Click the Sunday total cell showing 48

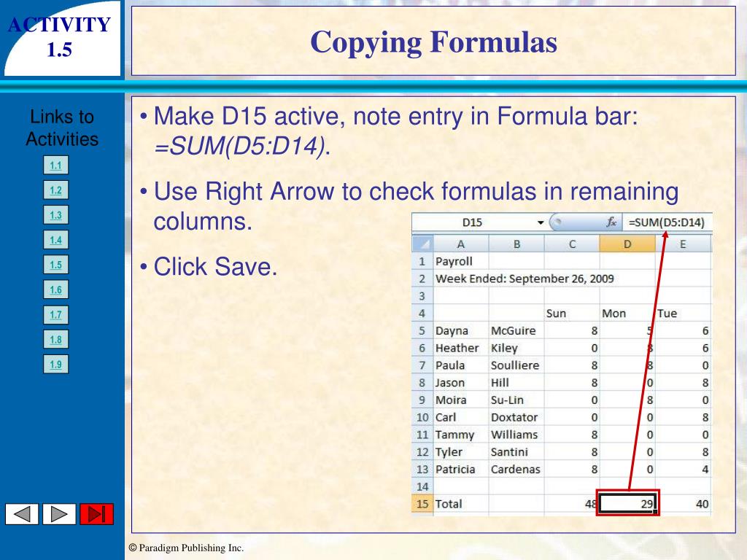point(572,504)
